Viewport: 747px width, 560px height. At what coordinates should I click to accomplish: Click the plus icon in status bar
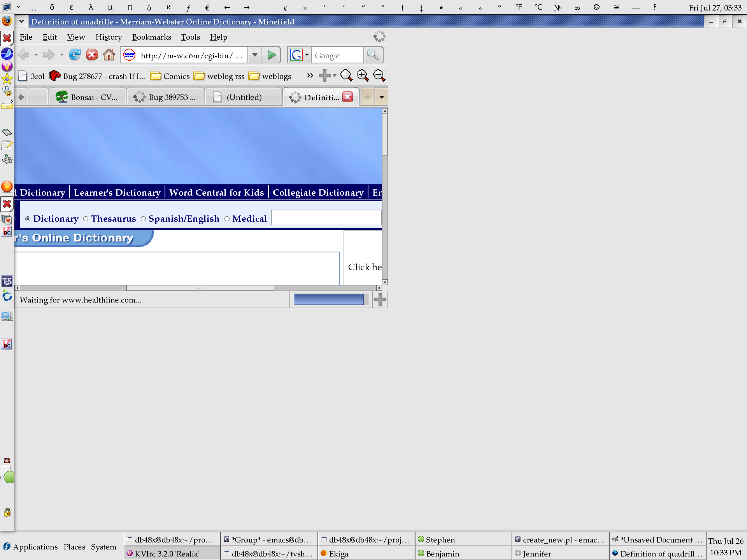(380, 299)
